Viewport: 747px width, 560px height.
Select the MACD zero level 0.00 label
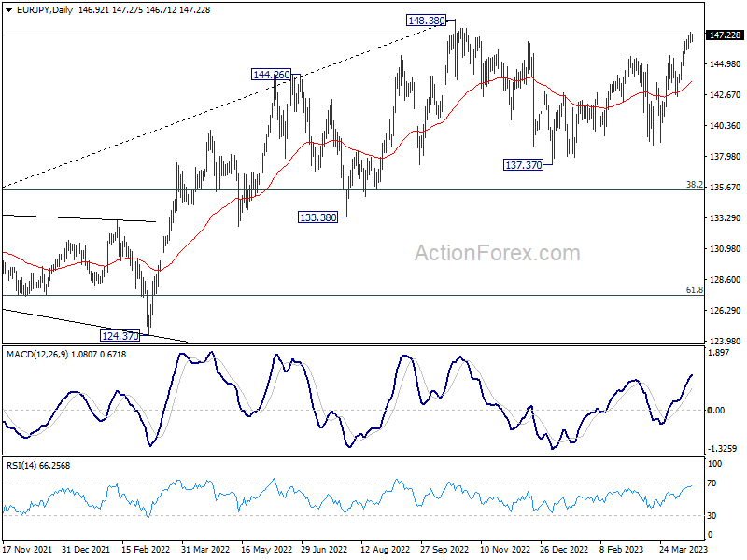pos(716,410)
